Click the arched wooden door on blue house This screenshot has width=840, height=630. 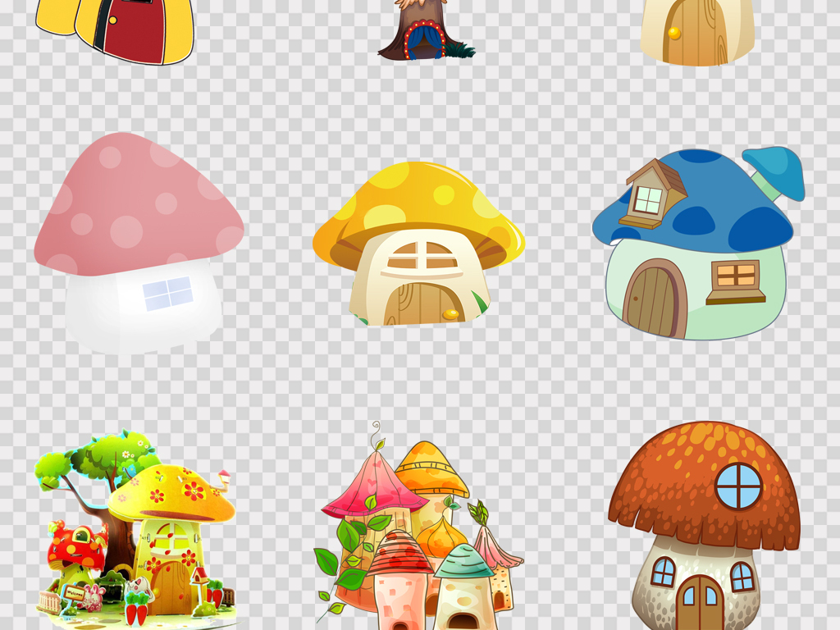(x=654, y=299)
